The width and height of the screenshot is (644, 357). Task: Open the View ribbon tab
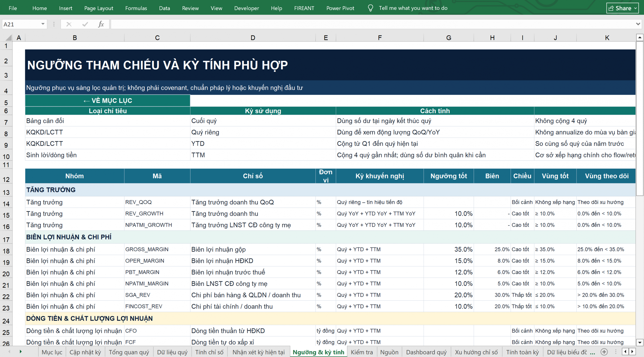(x=216, y=8)
